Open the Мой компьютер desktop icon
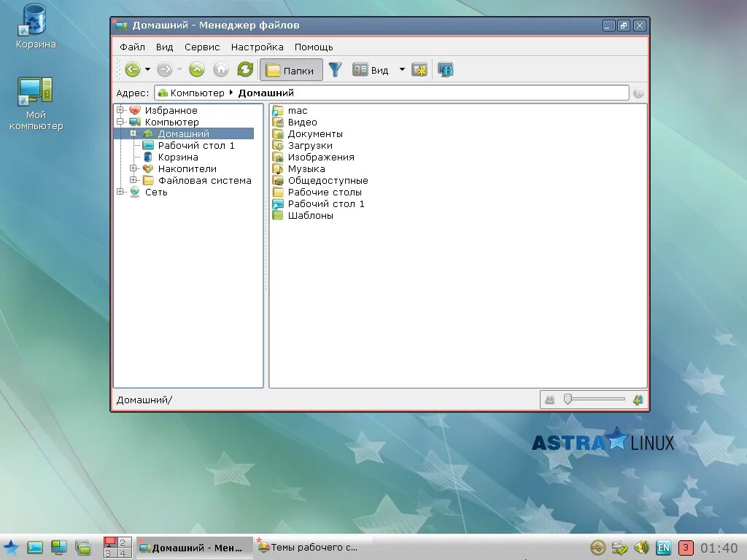 tap(36, 104)
